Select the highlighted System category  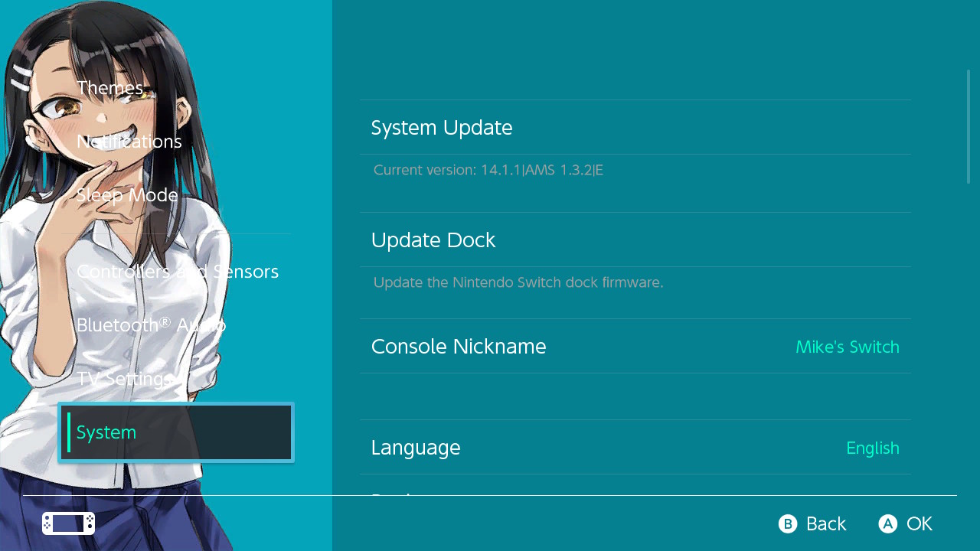pos(176,432)
